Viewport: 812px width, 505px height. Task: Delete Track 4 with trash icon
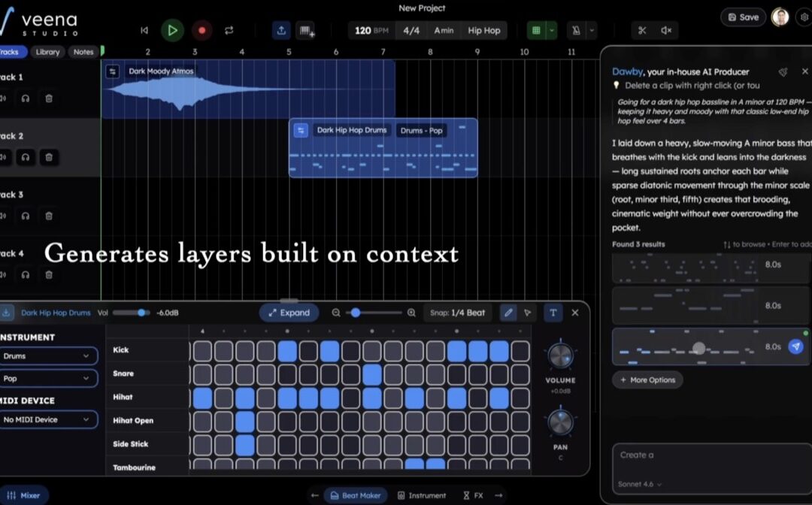49,275
